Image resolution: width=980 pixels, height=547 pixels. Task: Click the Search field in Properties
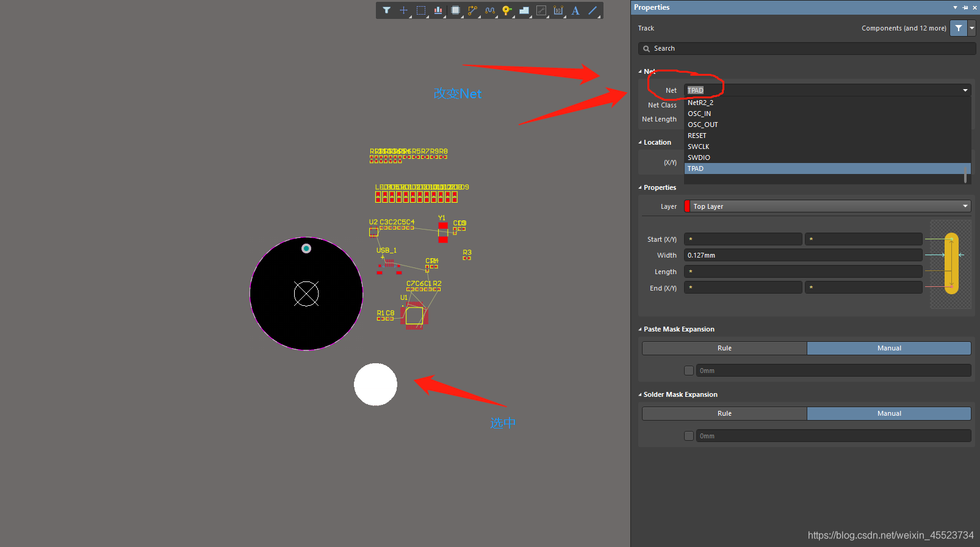807,48
